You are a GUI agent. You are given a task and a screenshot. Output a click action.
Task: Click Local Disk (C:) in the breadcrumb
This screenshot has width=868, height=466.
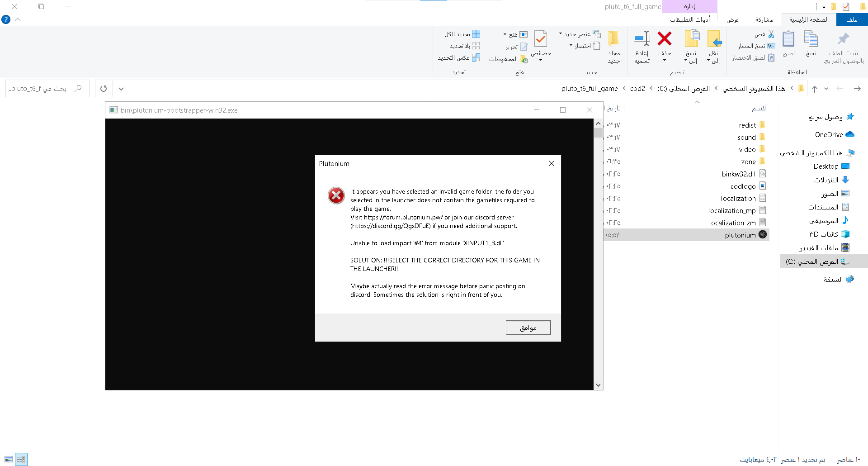pos(683,89)
